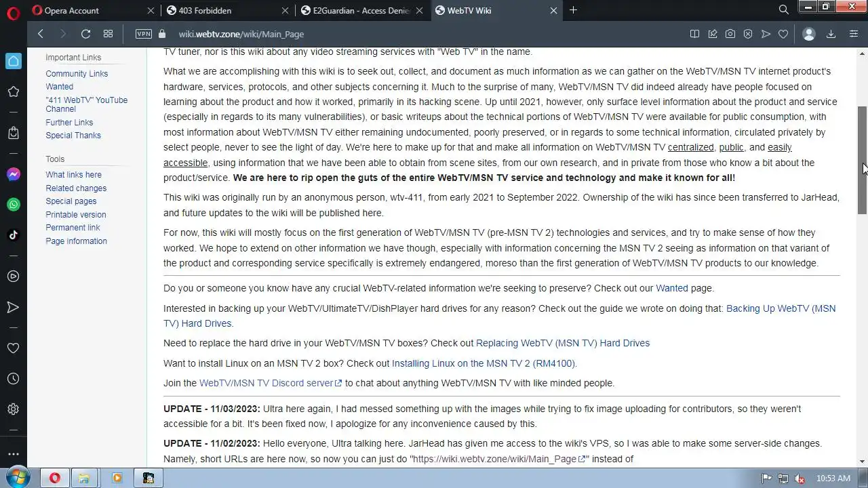Open the Wanted page link in article

click(671, 288)
